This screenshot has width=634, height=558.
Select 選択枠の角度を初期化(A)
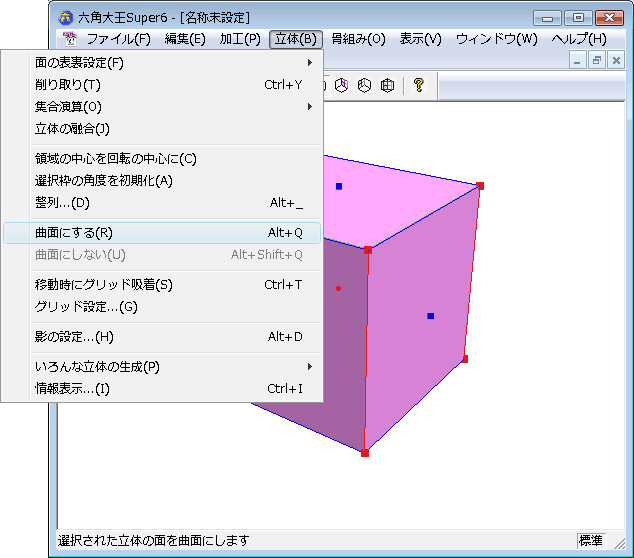162,181
